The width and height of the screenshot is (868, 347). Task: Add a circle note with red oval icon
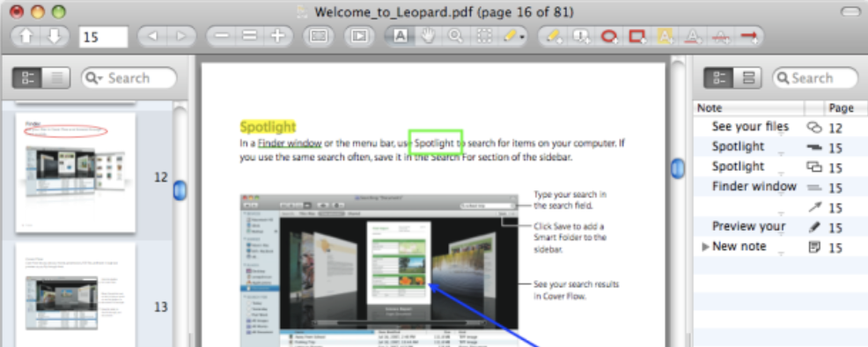point(609,36)
